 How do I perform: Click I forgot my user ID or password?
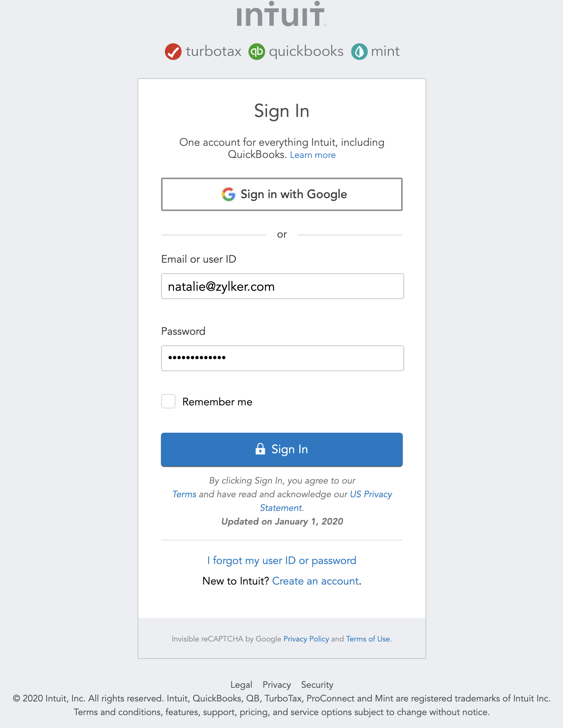pos(281,560)
